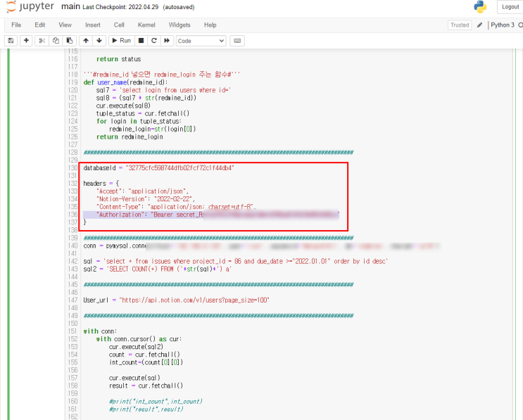Move selected cell down arrow
523x420 pixels.
pos(99,41)
